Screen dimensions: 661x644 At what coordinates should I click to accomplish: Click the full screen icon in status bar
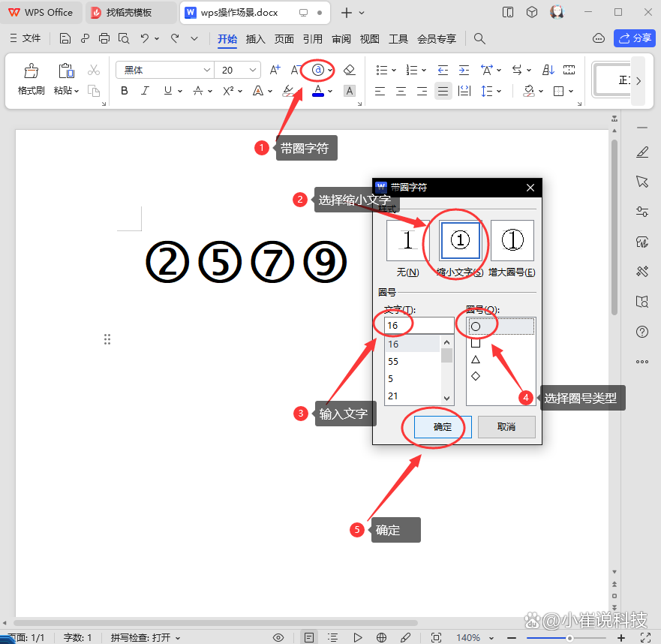click(x=645, y=637)
